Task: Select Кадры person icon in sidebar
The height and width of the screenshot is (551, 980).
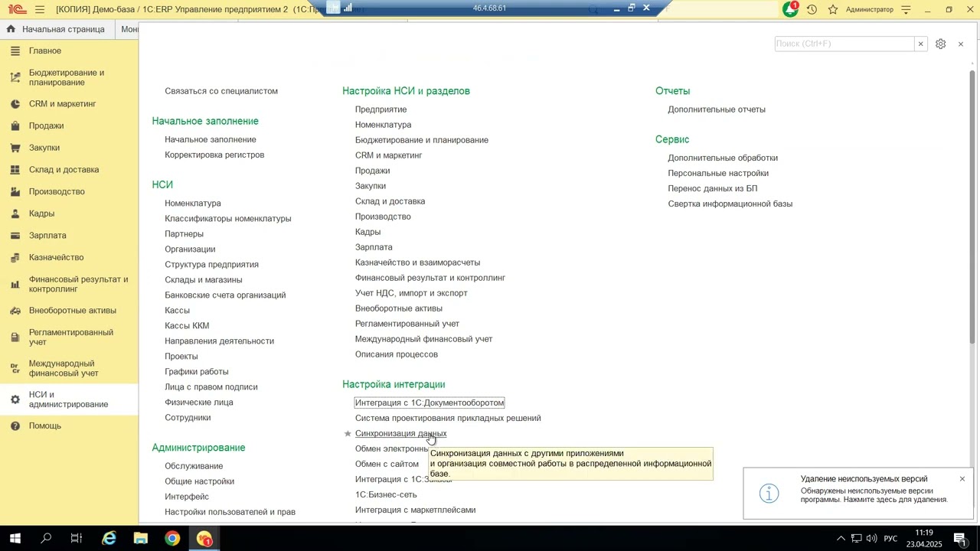Action: (15, 214)
